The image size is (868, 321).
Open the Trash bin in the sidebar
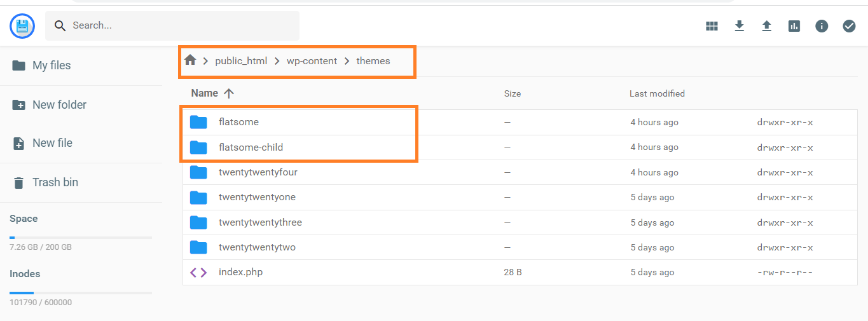55,182
